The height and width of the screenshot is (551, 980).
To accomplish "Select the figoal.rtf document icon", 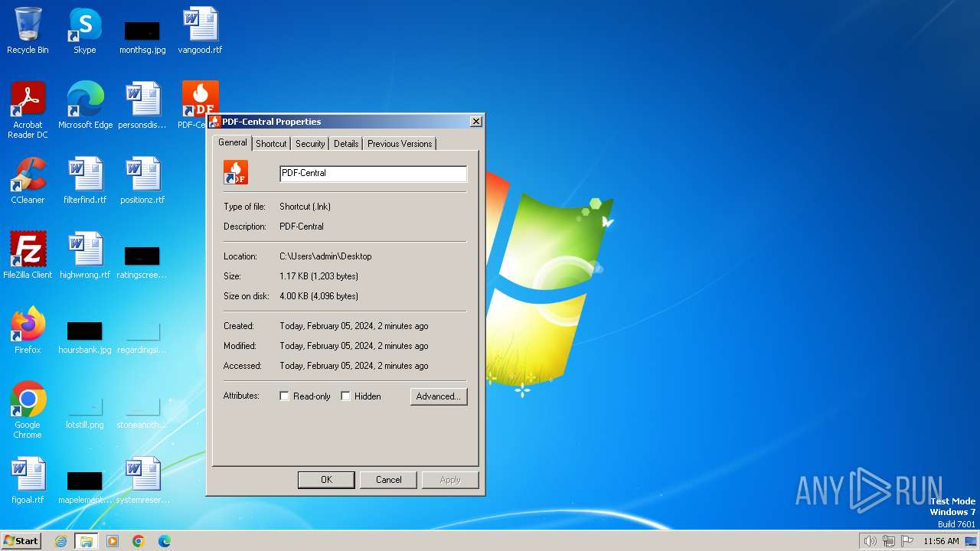I will (x=28, y=481).
